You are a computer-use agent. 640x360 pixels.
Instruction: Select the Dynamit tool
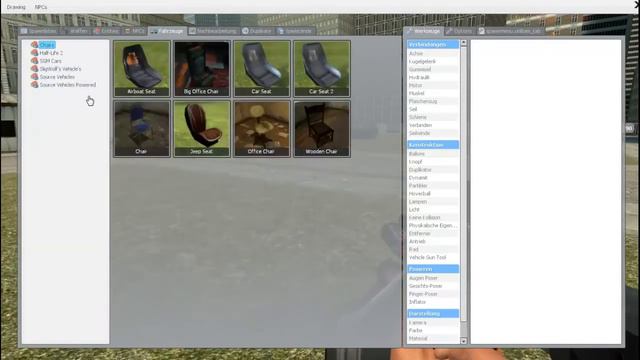point(433,178)
